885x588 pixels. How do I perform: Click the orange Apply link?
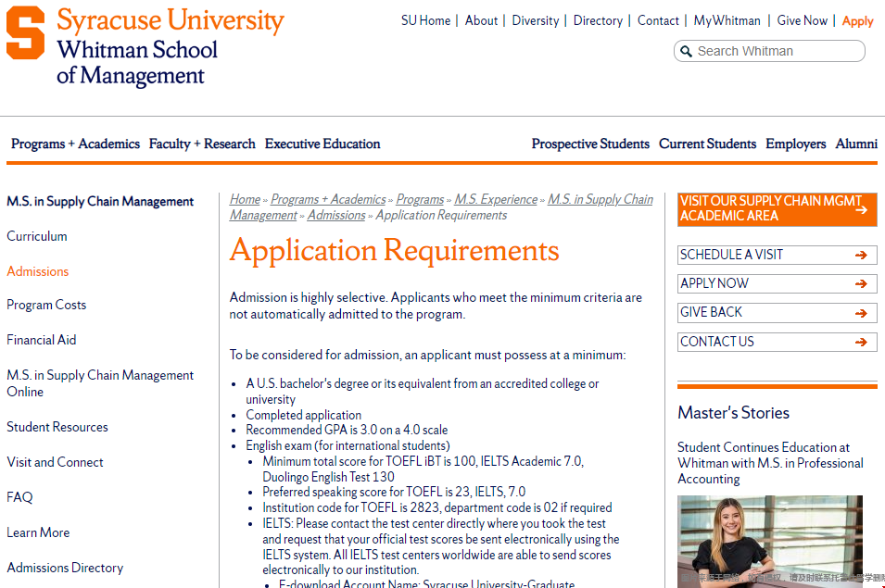pos(857,21)
